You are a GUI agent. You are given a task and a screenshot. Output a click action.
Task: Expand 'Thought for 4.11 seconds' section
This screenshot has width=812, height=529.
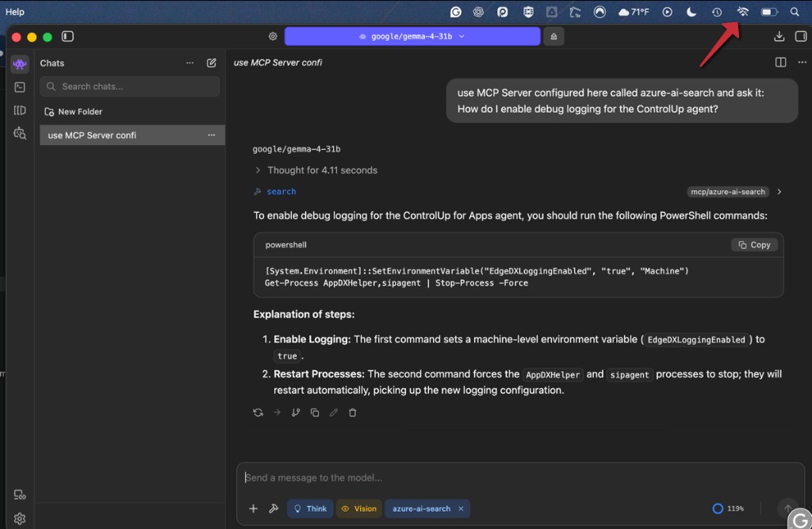pos(316,170)
